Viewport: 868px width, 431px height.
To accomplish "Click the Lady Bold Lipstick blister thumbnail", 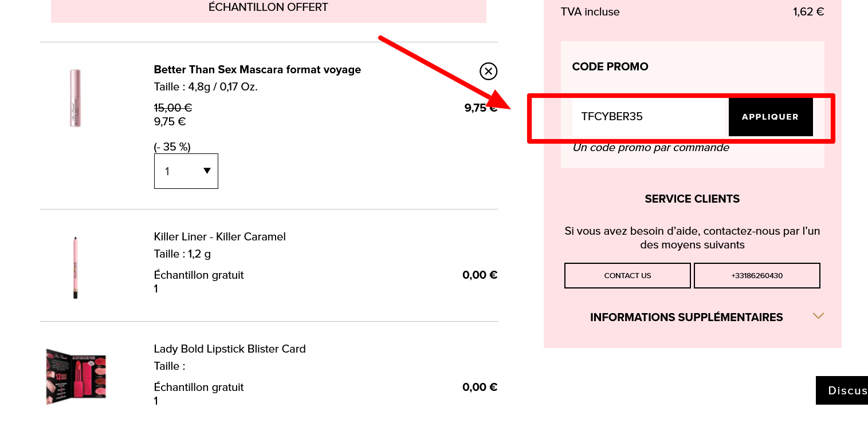I will tap(75, 375).
